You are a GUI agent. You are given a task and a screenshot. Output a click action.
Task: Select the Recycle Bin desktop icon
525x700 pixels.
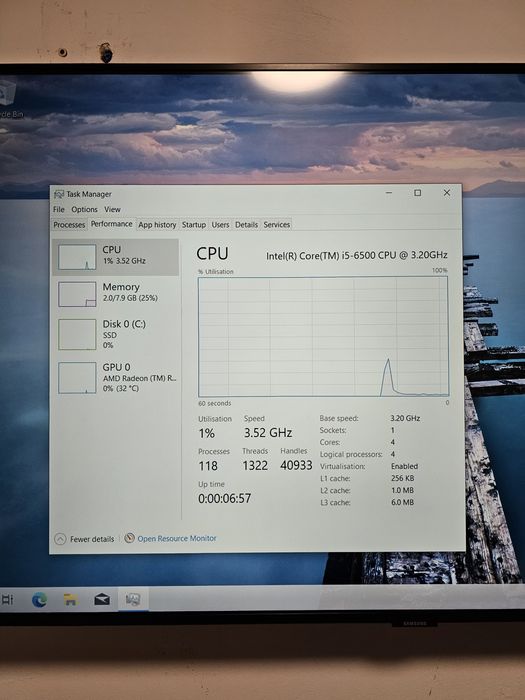10,99
